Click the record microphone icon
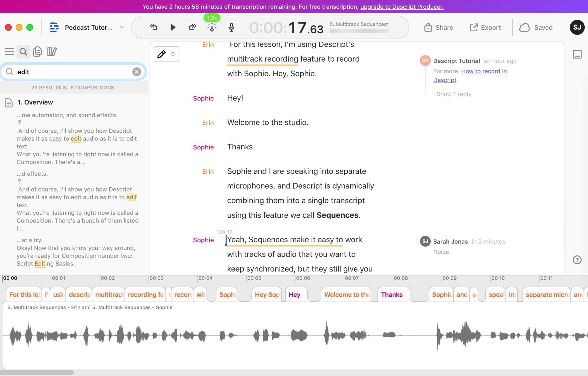 coord(232,28)
